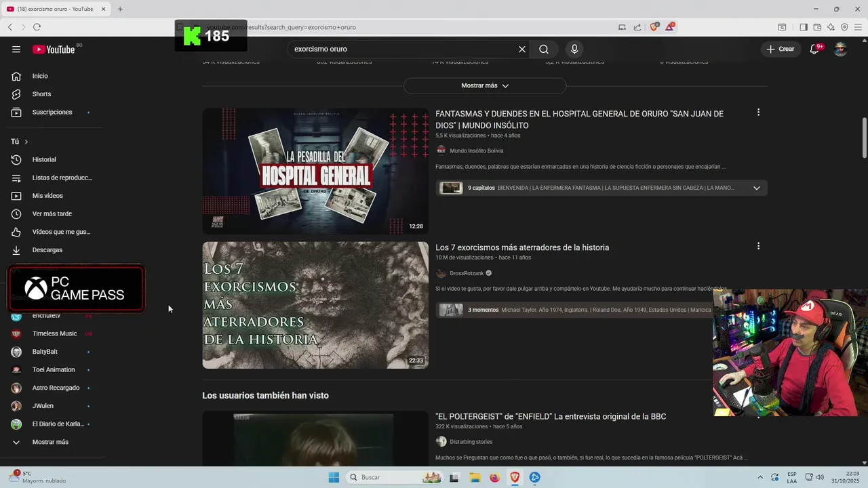Select the exorcismo oruro YouTube tab
The height and width of the screenshot is (488, 868).
[56, 9]
